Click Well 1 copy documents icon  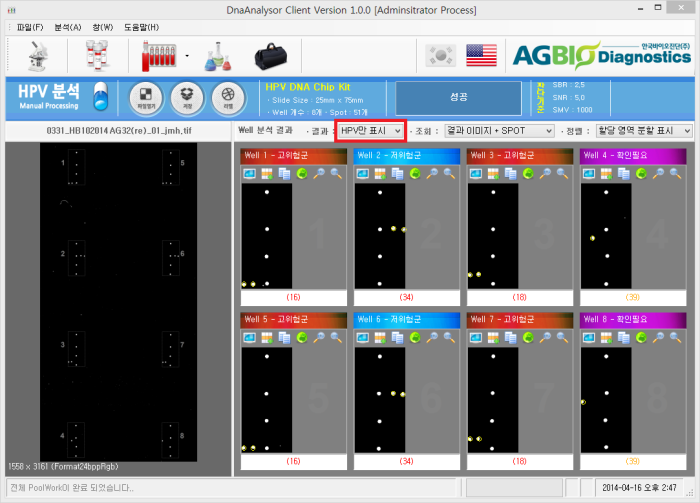point(284,174)
